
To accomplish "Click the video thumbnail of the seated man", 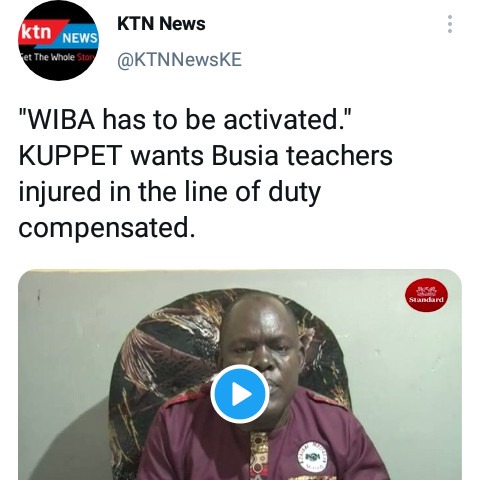I will coord(240,375).
